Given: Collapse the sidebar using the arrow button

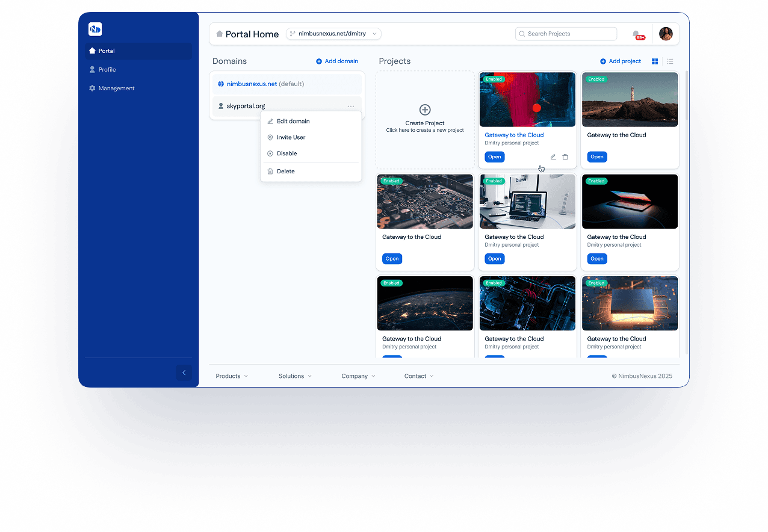Looking at the screenshot, I should (x=184, y=373).
